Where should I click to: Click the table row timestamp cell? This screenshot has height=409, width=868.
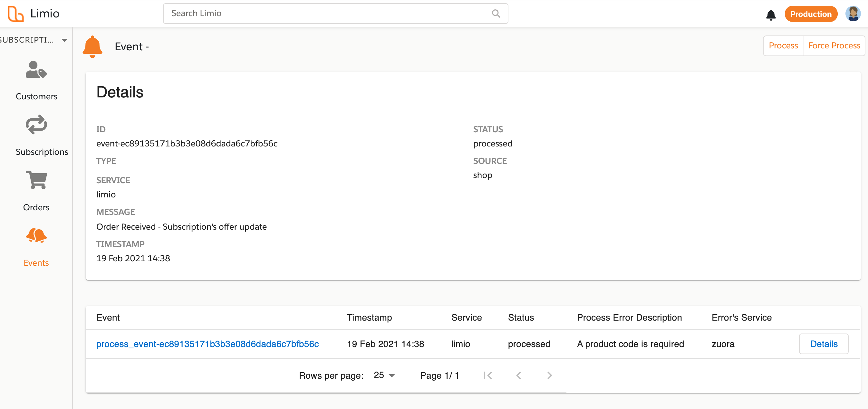click(385, 344)
